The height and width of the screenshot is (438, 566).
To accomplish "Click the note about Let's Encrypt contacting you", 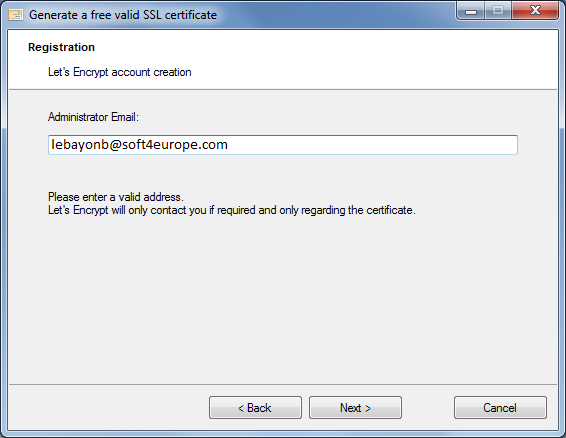I will click(x=232, y=210).
